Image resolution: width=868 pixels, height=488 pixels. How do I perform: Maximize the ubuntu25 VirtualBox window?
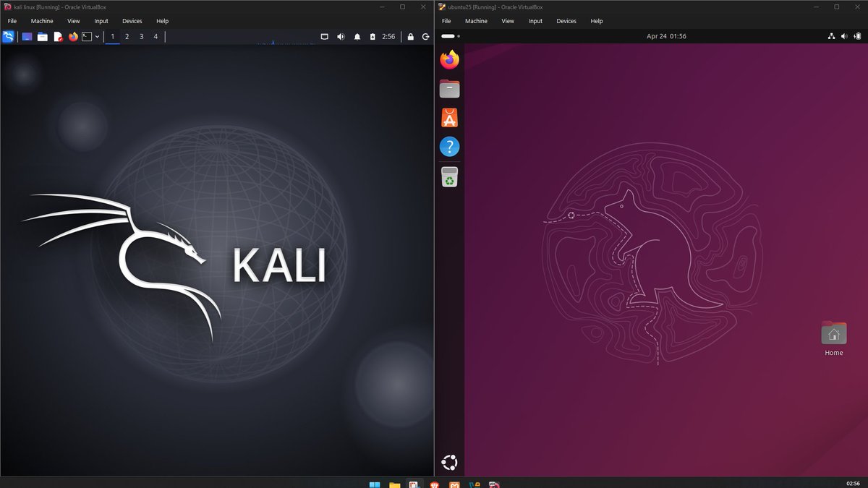836,7
